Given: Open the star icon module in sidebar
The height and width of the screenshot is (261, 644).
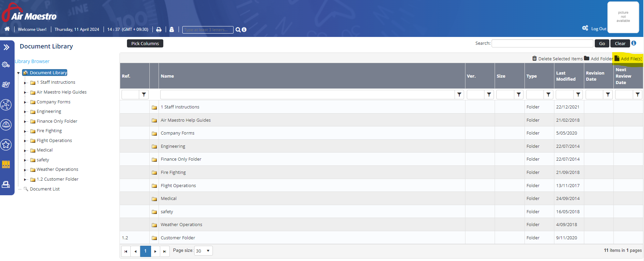Looking at the screenshot, I should pyautogui.click(x=6, y=145).
